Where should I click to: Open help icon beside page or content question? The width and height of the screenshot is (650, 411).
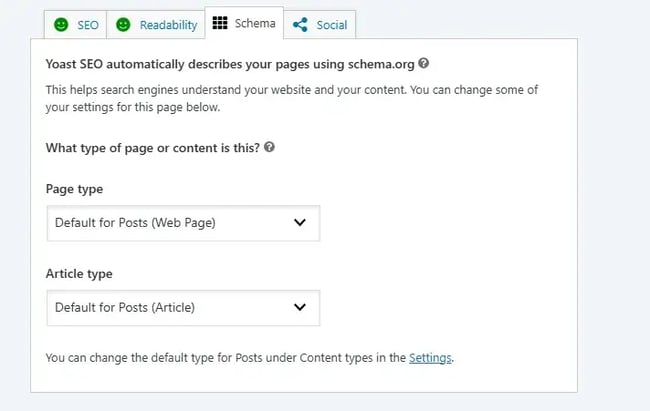tap(269, 147)
